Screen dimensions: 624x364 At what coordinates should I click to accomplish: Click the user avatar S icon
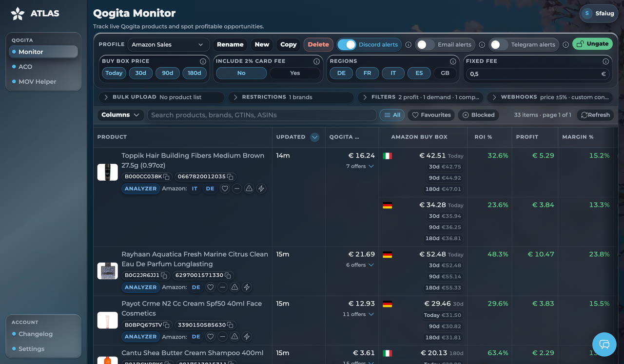[x=587, y=13]
